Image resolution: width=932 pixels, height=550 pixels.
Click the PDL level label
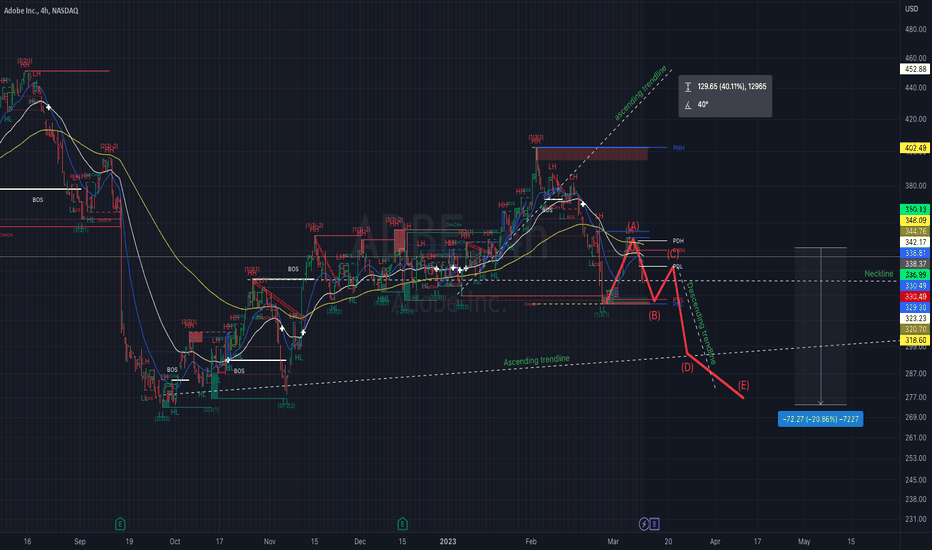[678, 266]
